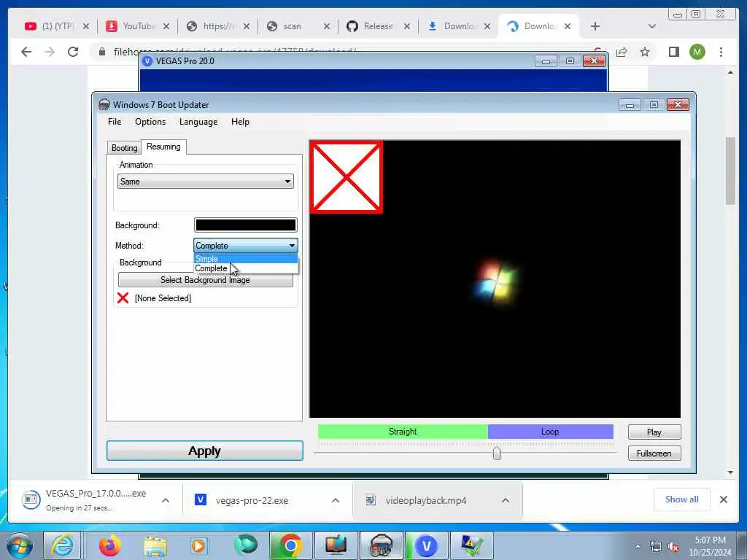Click the Boot Updater taskbar icon
The height and width of the screenshot is (560, 747).
pos(381,545)
